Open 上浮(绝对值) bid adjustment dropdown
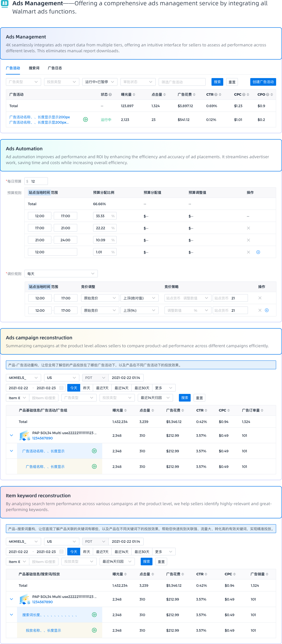 [139, 298]
